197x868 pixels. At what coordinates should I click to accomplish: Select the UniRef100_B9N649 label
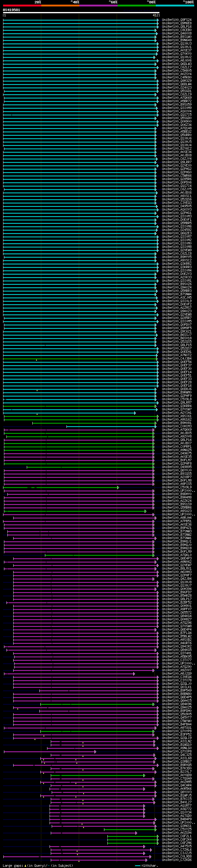click(x=177, y=40)
